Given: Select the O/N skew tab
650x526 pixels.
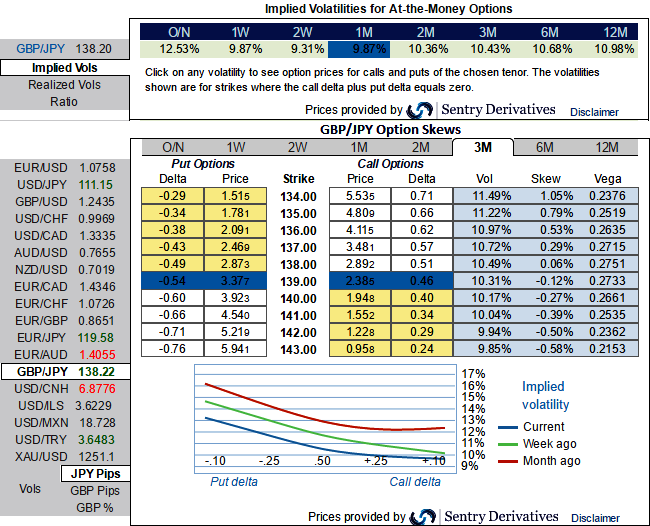Looking at the screenshot, I should [x=173, y=147].
